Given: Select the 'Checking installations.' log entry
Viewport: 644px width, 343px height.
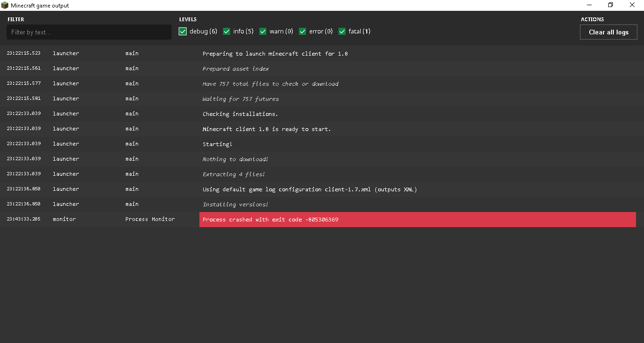Looking at the screenshot, I should pos(240,114).
